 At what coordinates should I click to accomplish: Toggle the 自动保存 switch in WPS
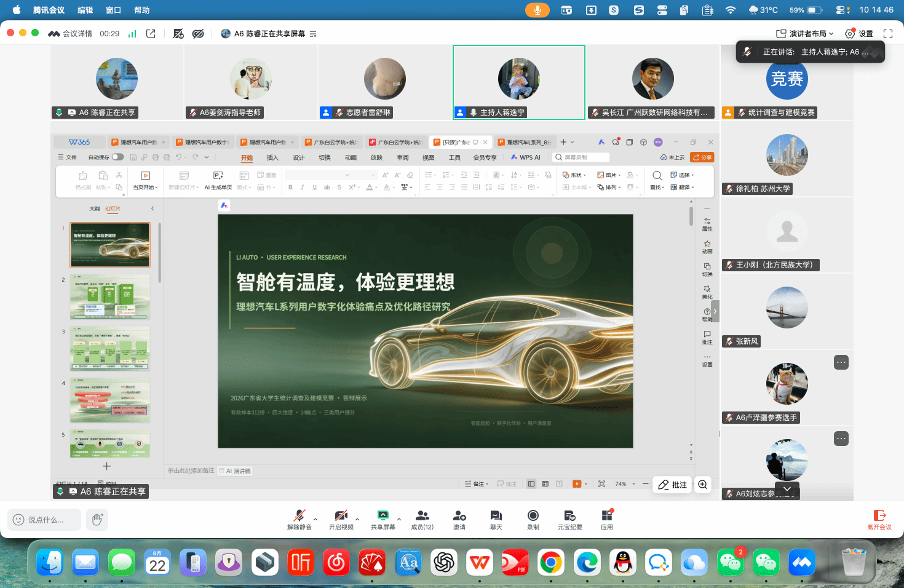(117, 157)
